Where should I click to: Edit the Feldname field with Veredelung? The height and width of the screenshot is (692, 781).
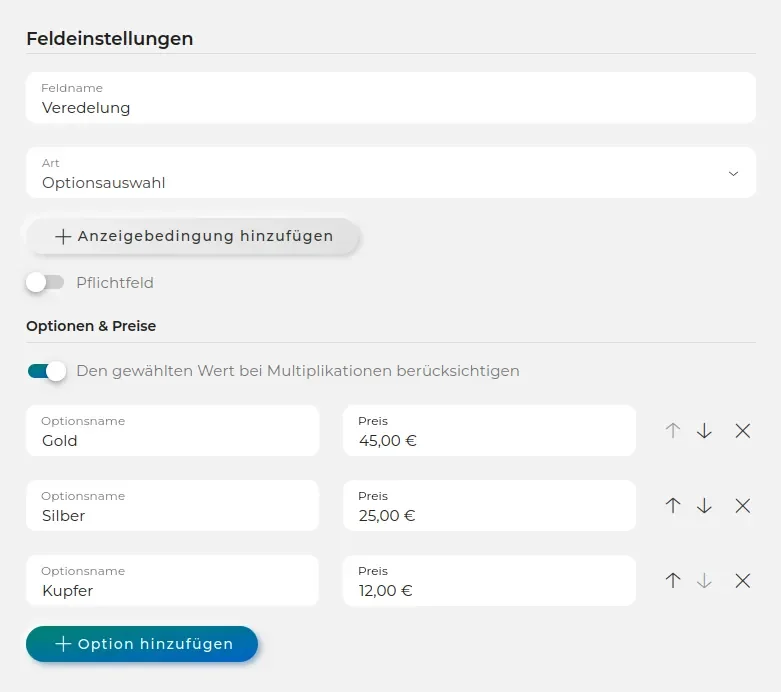click(391, 98)
